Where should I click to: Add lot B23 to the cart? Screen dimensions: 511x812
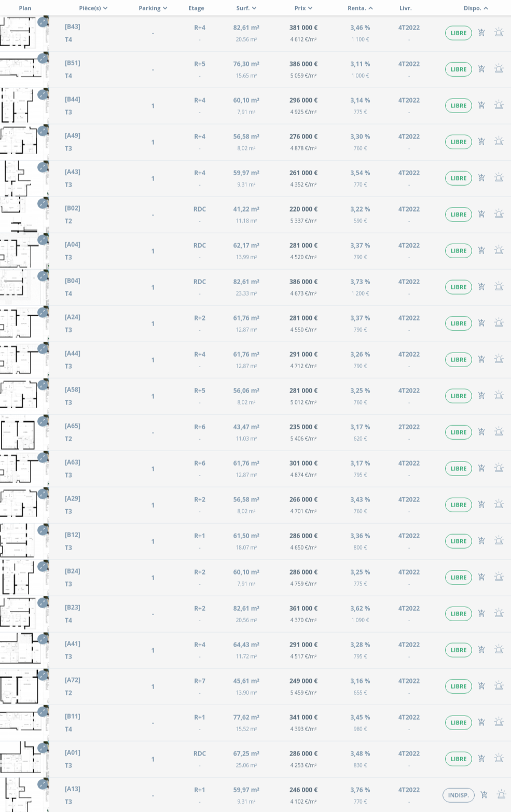(481, 613)
